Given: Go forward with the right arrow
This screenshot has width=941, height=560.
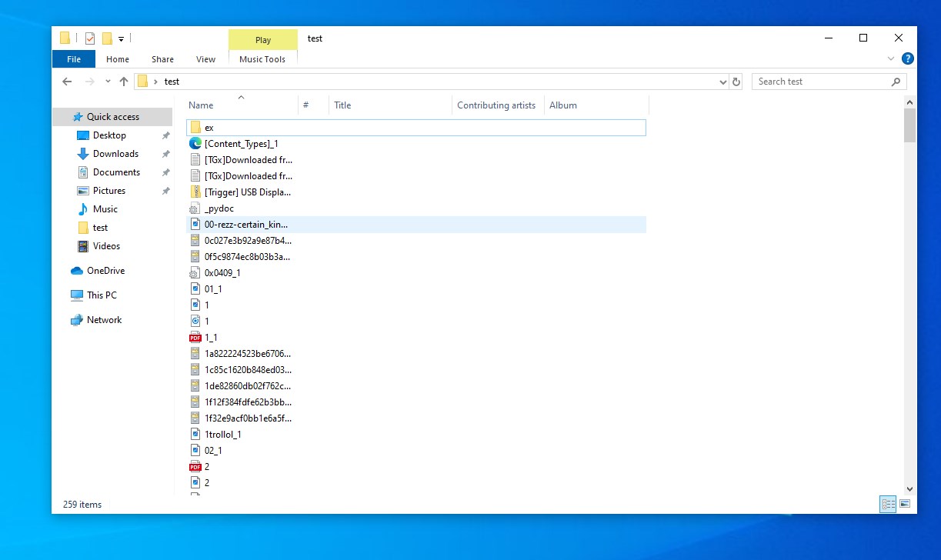Looking at the screenshot, I should [90, 82].
